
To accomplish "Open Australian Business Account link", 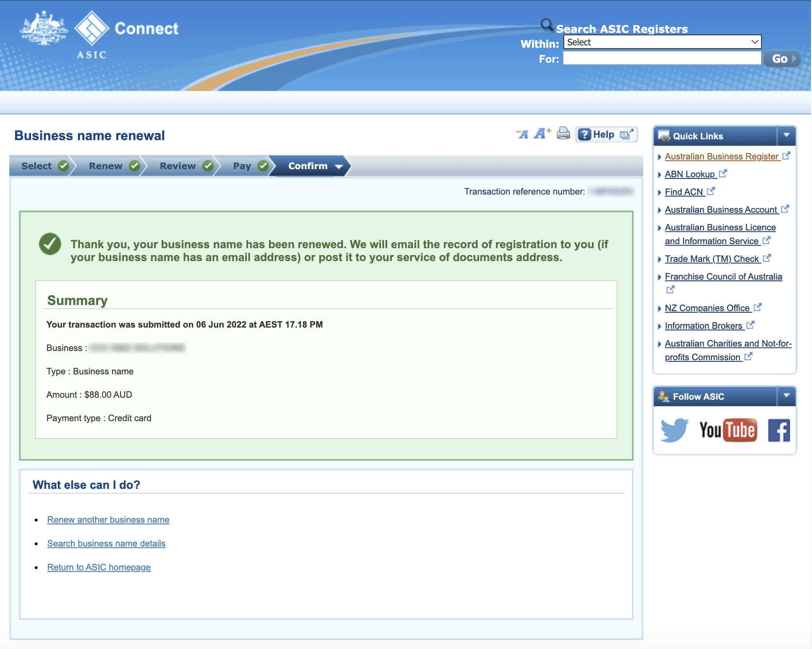I will click(x=721, y=210).
